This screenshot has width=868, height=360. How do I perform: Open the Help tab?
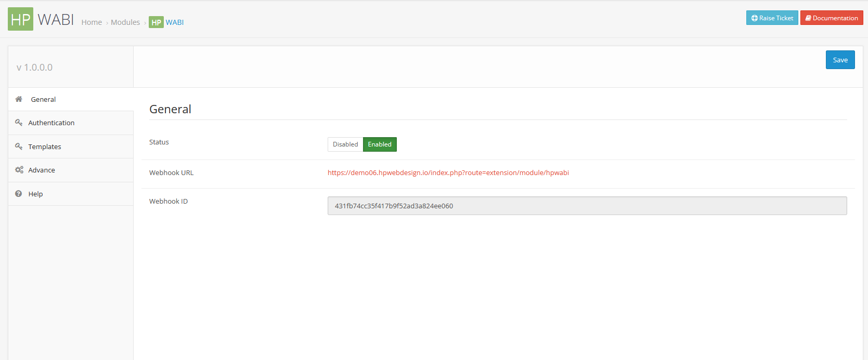71,194
